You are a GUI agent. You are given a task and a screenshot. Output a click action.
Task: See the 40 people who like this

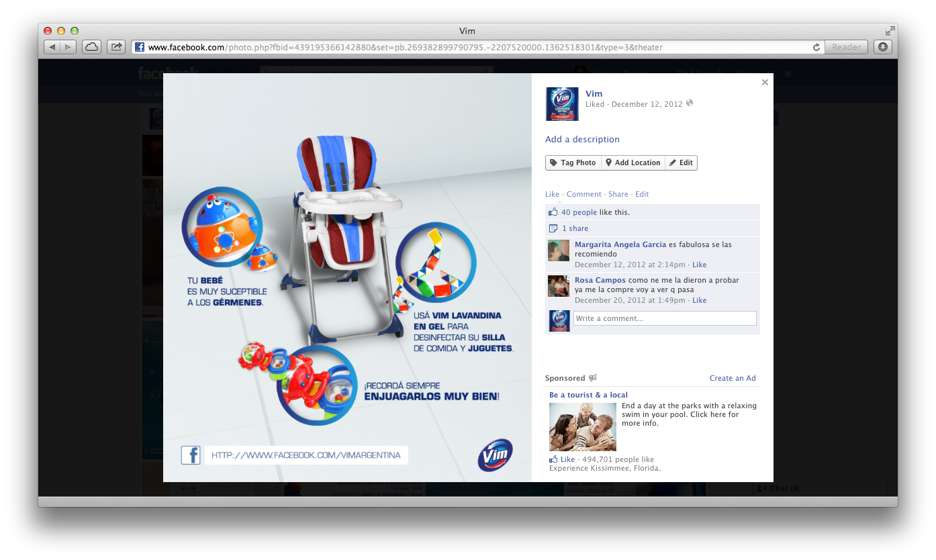point(579,212)
